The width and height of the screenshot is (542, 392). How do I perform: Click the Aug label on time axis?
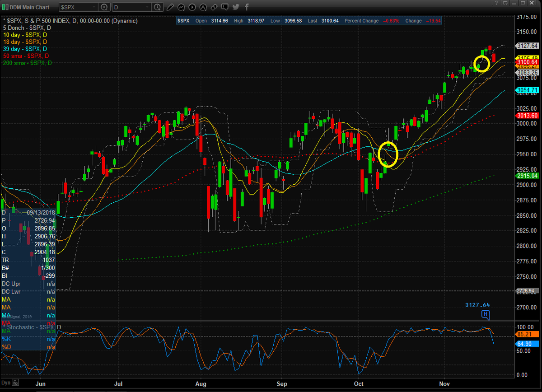click(201, 383)
